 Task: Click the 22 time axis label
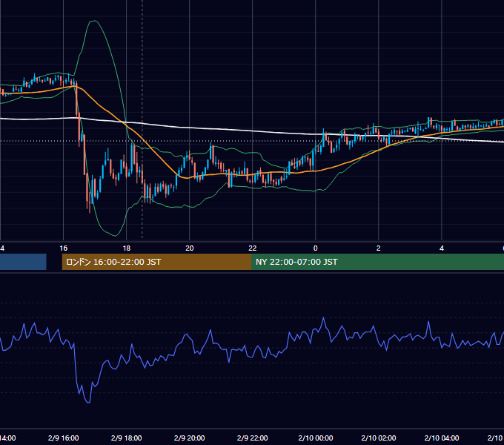[x=252, y=248]
